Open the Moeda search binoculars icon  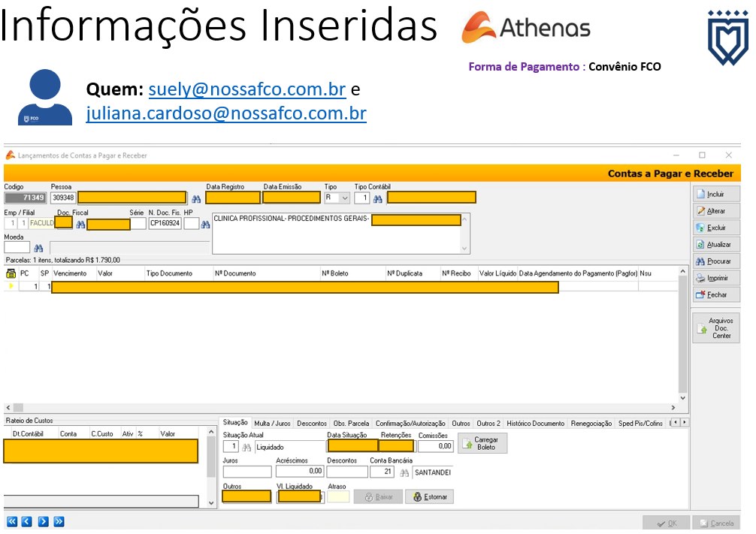click(38, 248)
